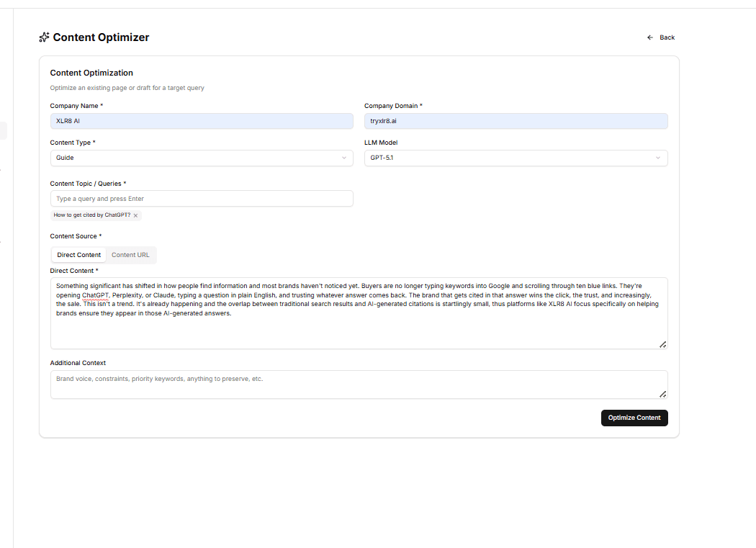756x548 pixels.
Task: Click the Content Type chevron arrow
Action: (x=344, y=158)
